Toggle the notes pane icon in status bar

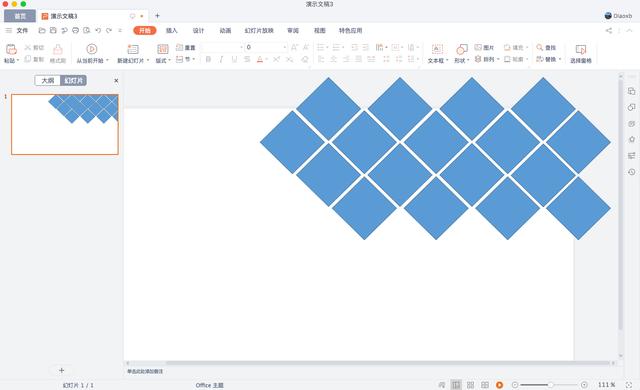[442, 385]
